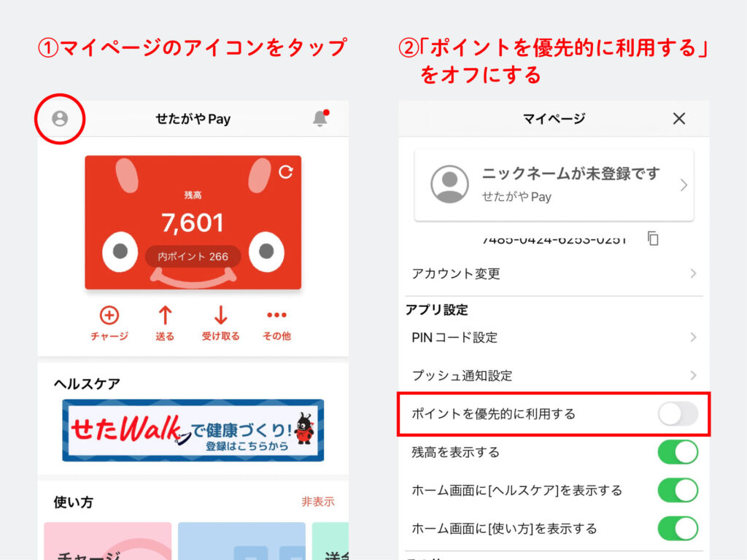Image resolution: width=747 pixels, height=560 pixels.
Task: Disable ホーム画面に[ヘルスケア]を表示する switch
Action: [678, 490]
